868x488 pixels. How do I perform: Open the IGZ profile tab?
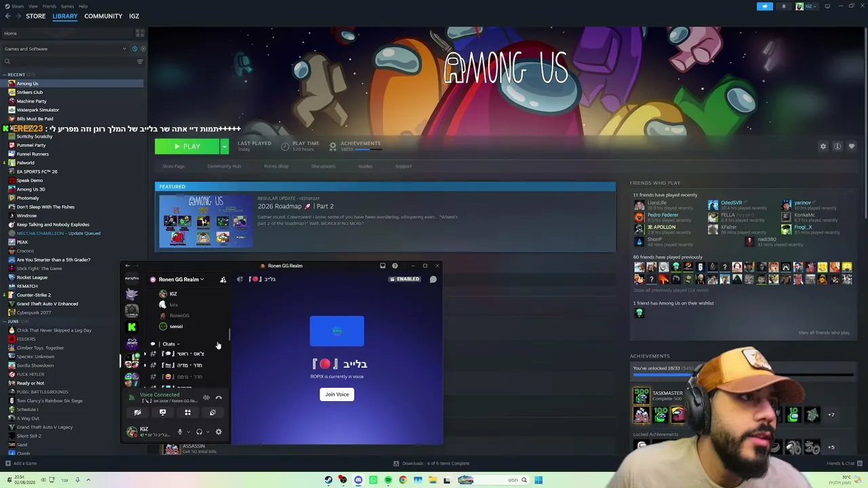point(134,16)
